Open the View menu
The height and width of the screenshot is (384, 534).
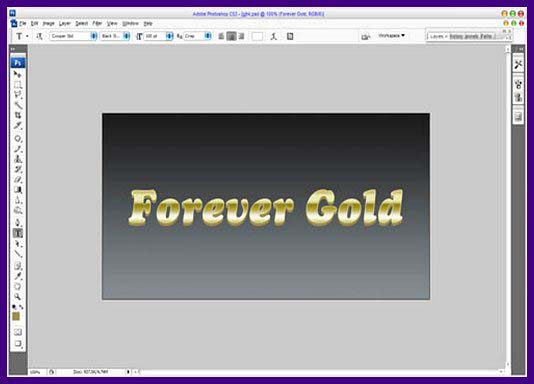[x=112, y=23]
